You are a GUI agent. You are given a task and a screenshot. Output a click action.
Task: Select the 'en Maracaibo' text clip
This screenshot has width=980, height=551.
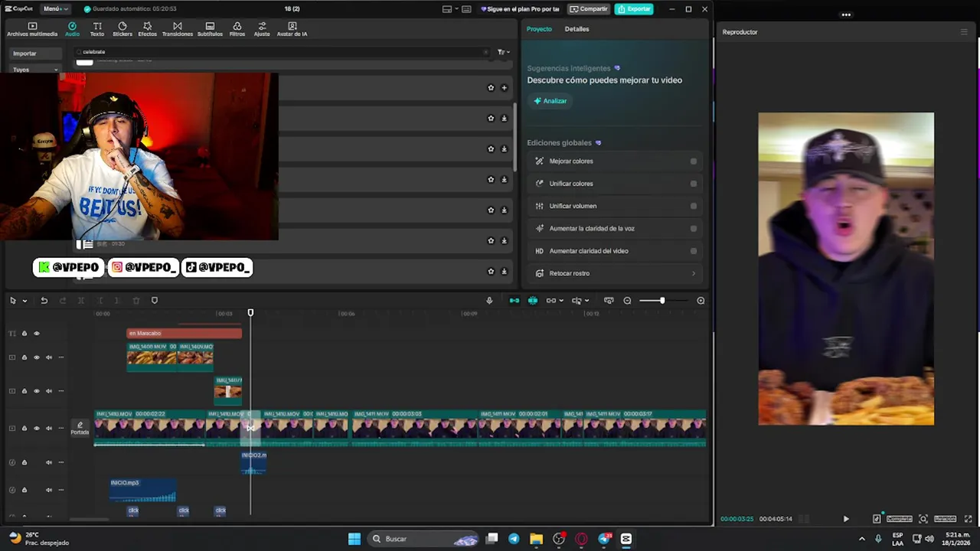(184, 334)
